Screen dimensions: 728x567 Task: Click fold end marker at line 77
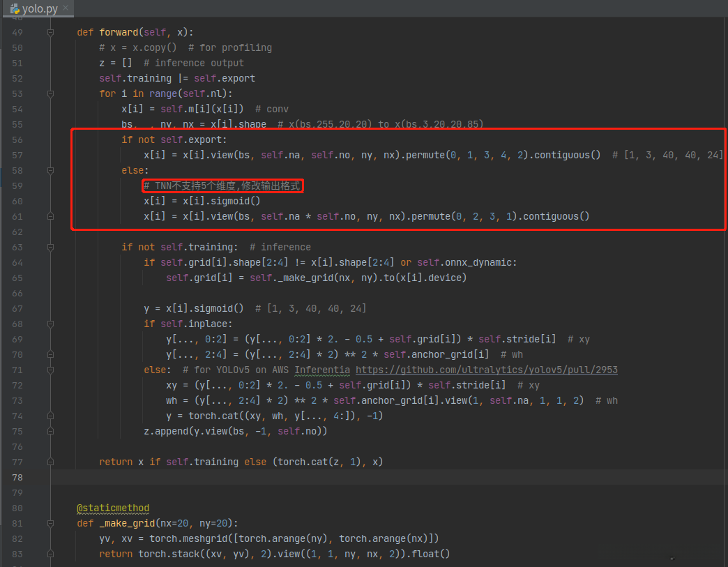(51, 462)
